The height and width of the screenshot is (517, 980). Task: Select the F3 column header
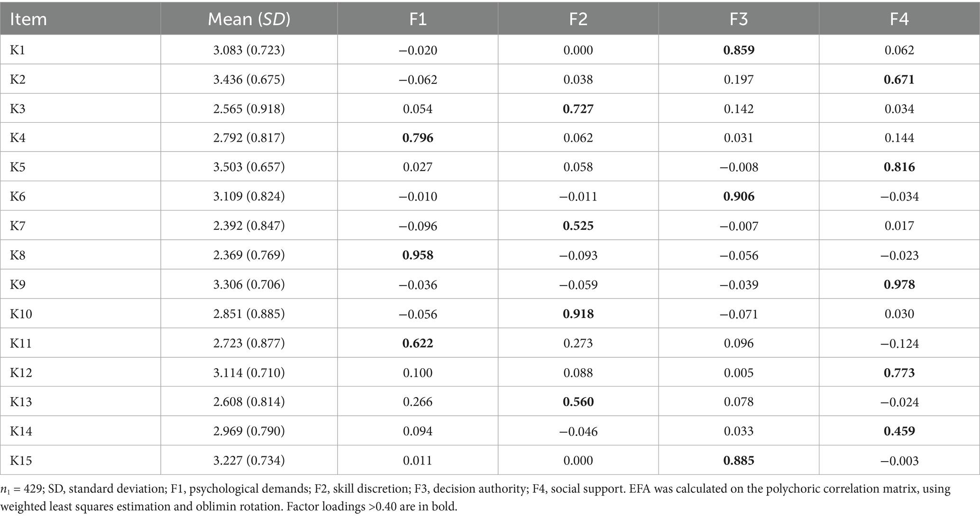coord(739,19)
